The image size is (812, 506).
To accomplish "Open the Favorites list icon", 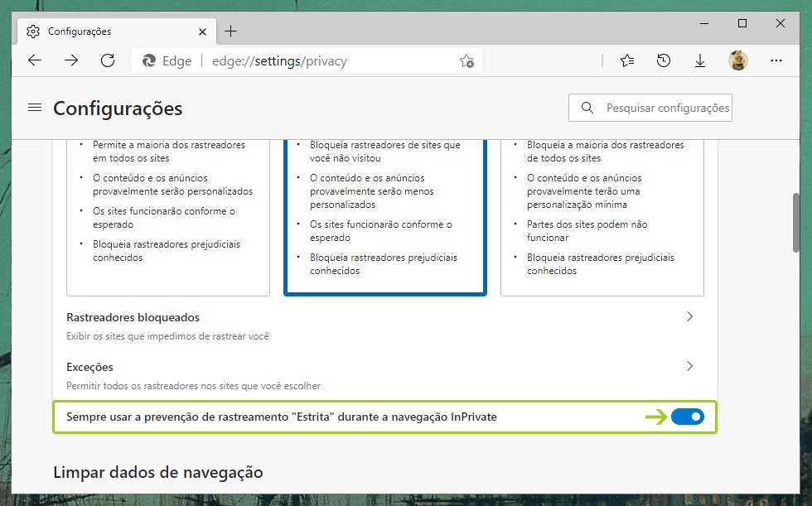I will [627, 60].
